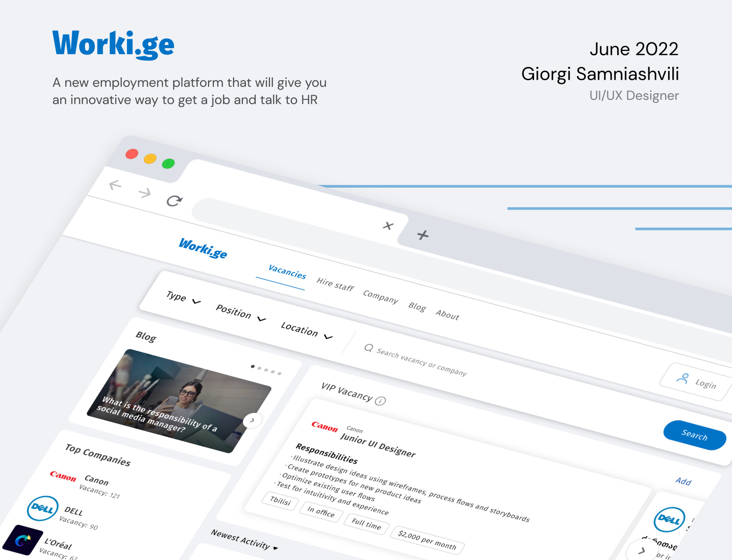The image size is (732, 560).
Task: Go to the Company page
Action: (380, 296)
